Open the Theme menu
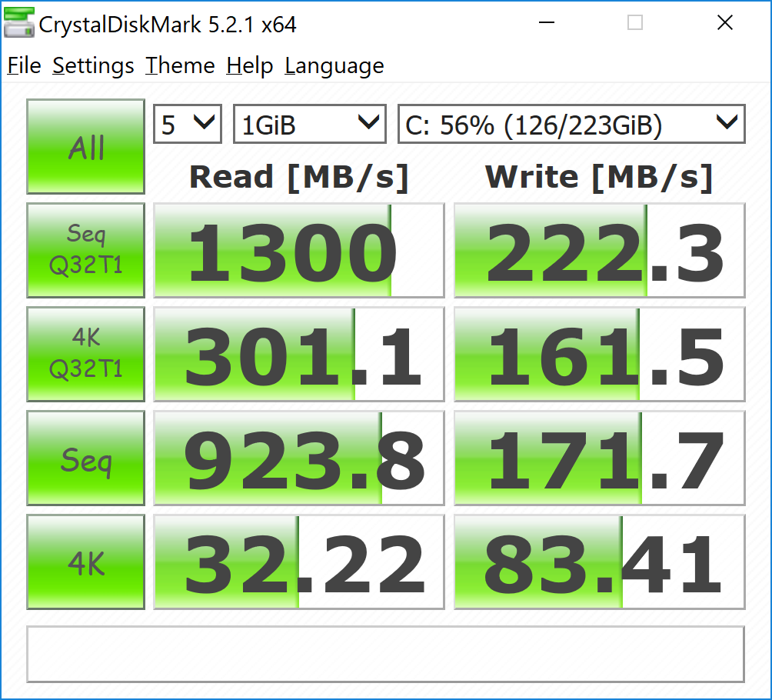772x700 pixels. [x=180, y=65]
